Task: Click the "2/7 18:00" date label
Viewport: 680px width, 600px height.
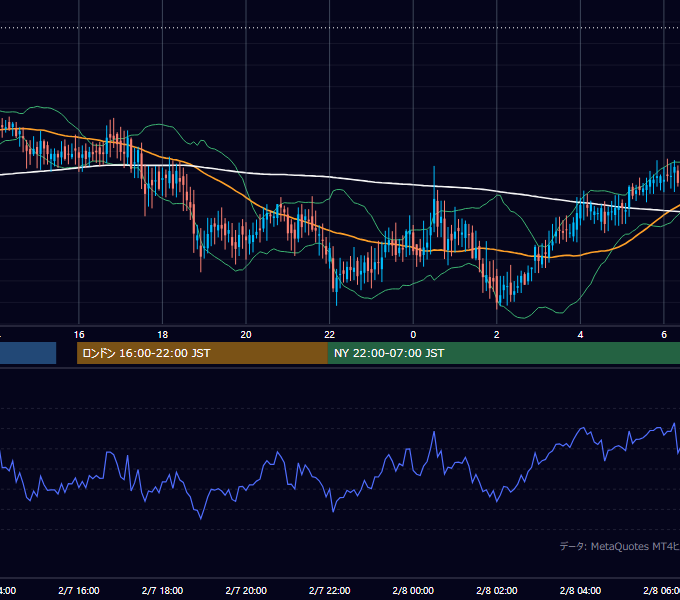Action: click(163, 590)
